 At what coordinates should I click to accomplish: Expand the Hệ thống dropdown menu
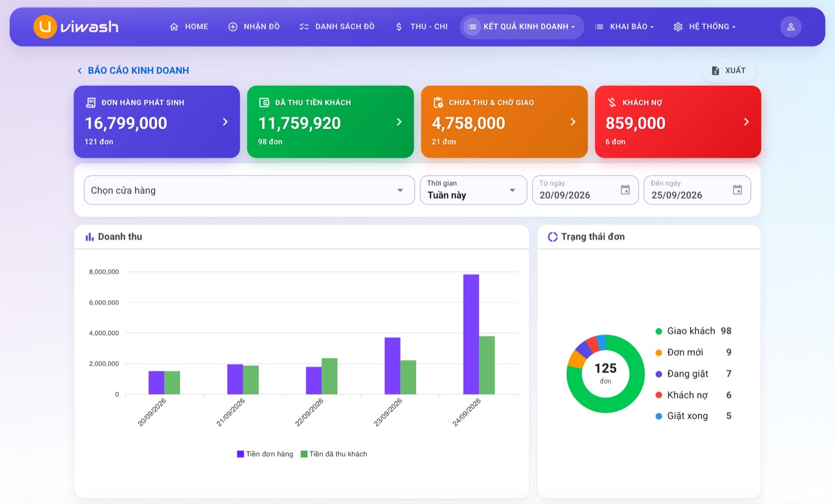[704, 27]
